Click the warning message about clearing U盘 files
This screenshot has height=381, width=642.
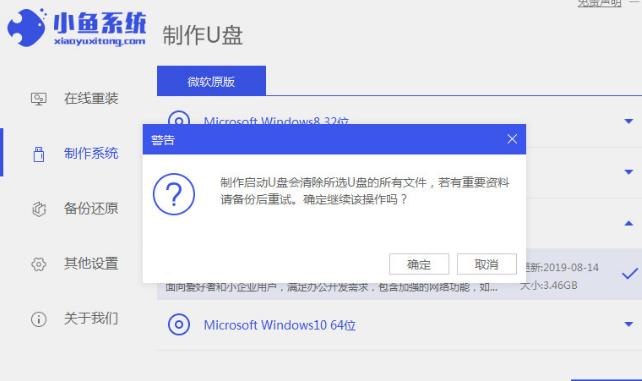pyautogui.click(x=364, y=191)
